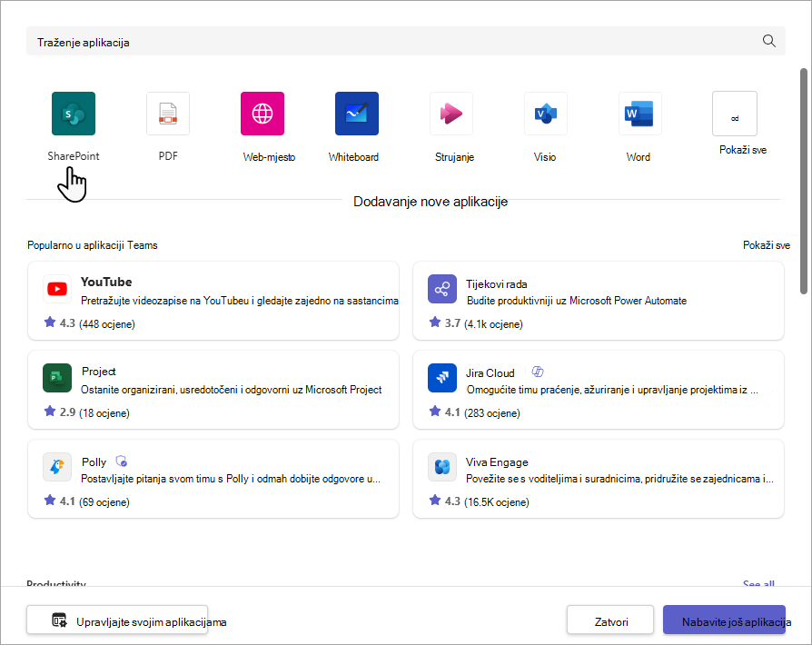Click the Popularno u aplikaciji Teams heading

coord(92,245)
